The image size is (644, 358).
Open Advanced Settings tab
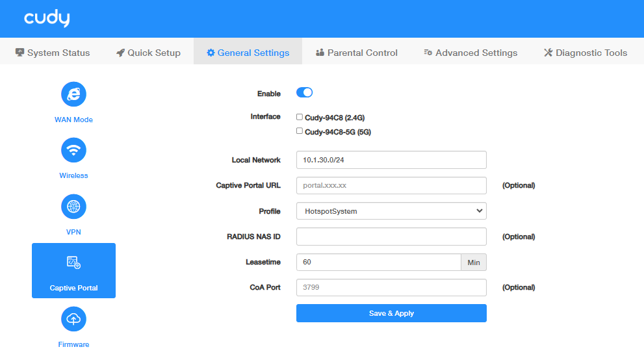pos(470,53)
